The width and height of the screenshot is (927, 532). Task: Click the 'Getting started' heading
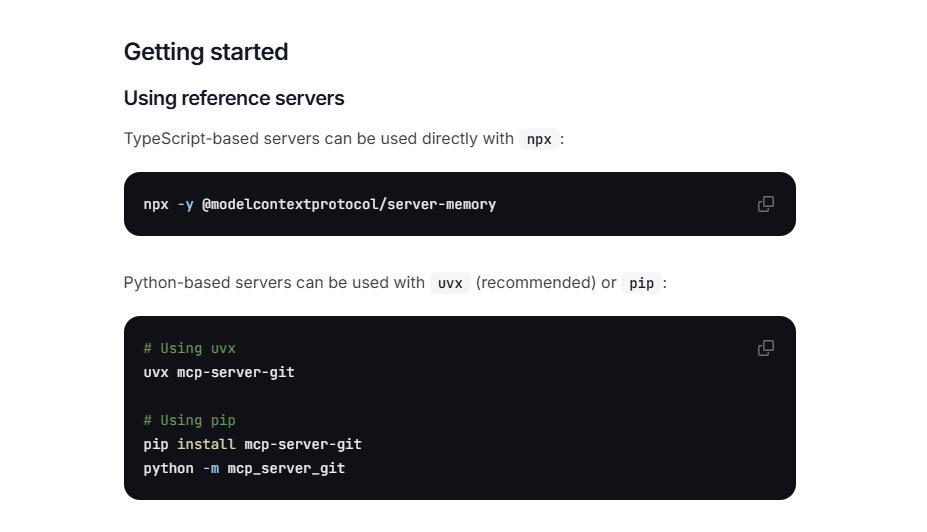point(206,52)
